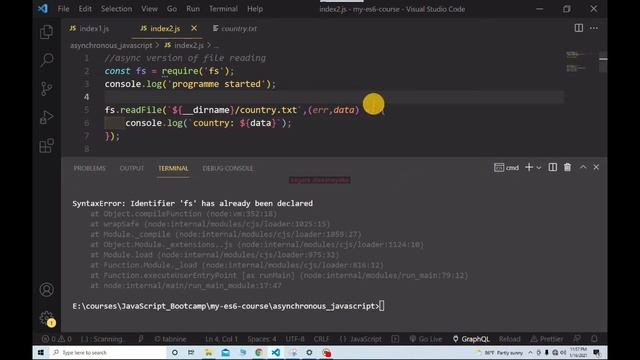Change line endings via CRLF
The width and height of the screenshot is (640, 360).
click(x=321, y=339)
